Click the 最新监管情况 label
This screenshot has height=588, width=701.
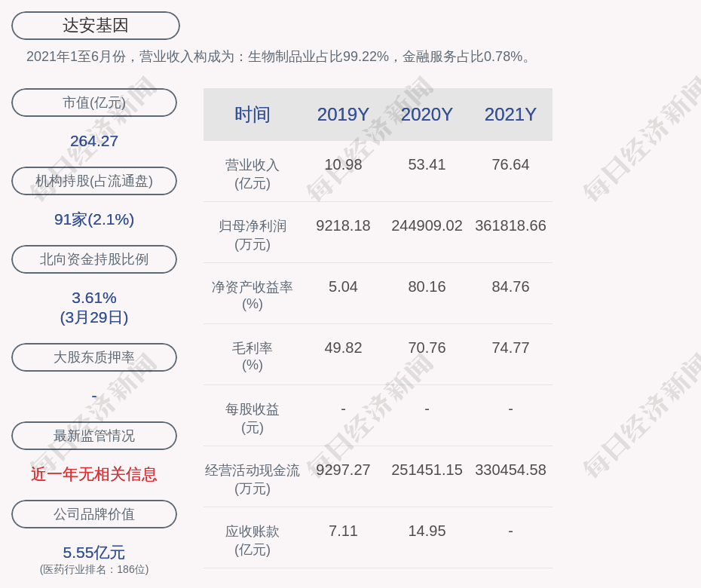click(94, 436)
